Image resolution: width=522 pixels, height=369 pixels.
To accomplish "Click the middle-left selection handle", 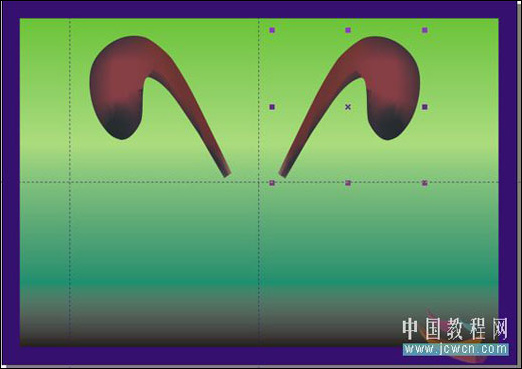I will point(272,107).
